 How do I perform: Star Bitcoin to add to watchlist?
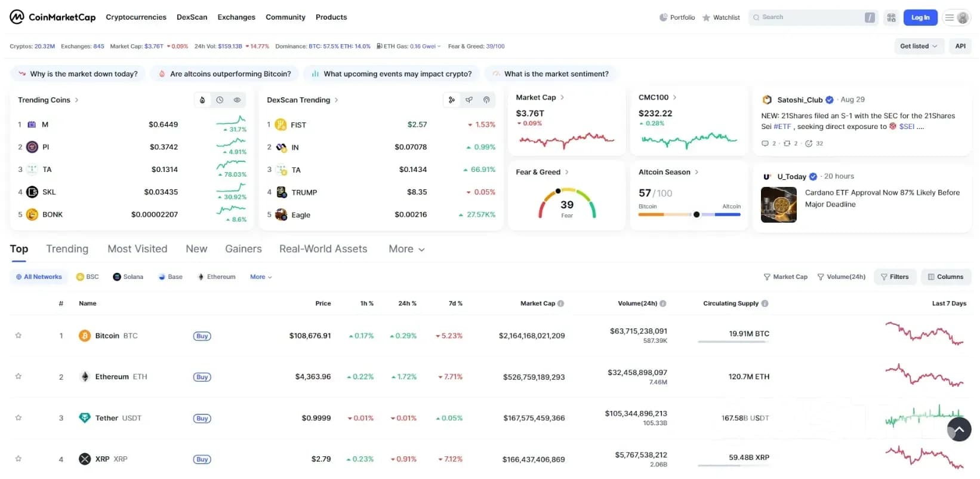click(x=19, y=335)
